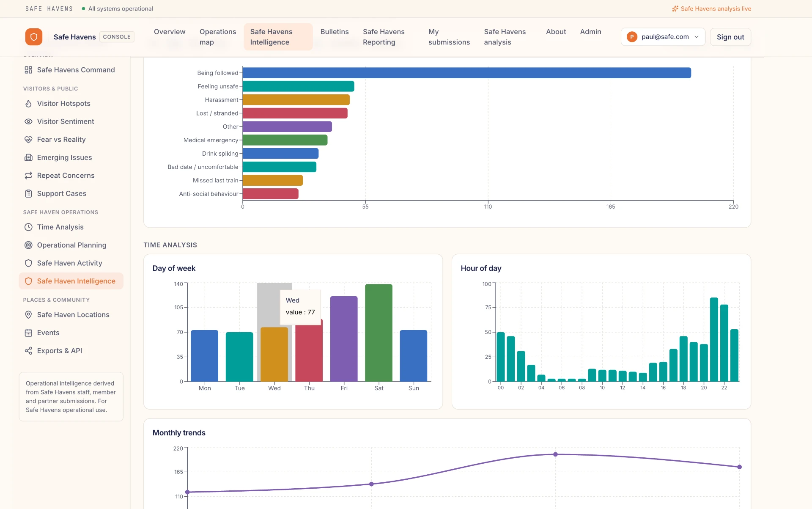Click the Monday bar in Day of week
Screen dimensions: 812x509
[x=205, y=356]
